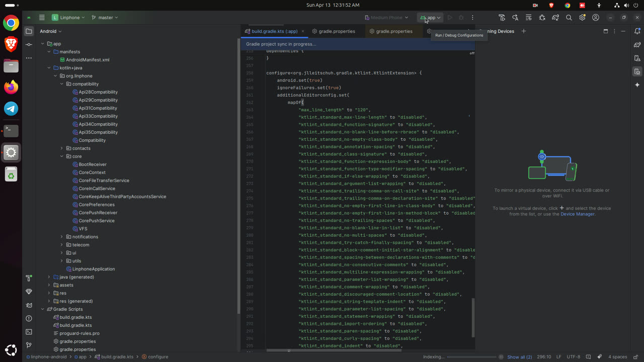Open the Gradle elephant tool window
The width and height of the screenshot is (644, 362).
637,45
